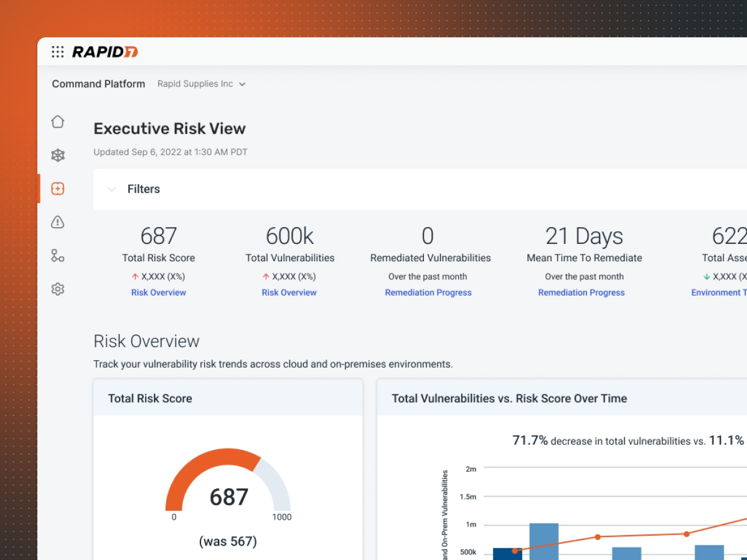747x560 pixels.
Task: Click the Rapid7 logo
Action: 105,52
